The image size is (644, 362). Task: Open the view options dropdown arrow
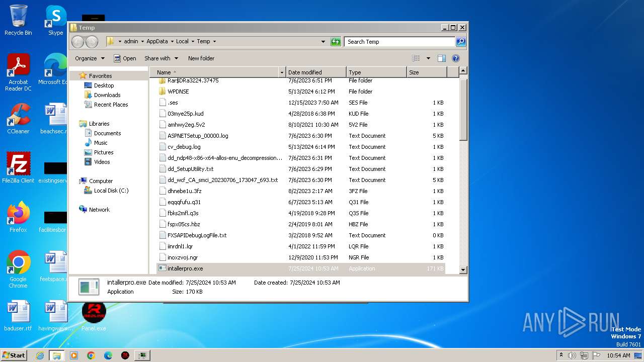(428, 58)
